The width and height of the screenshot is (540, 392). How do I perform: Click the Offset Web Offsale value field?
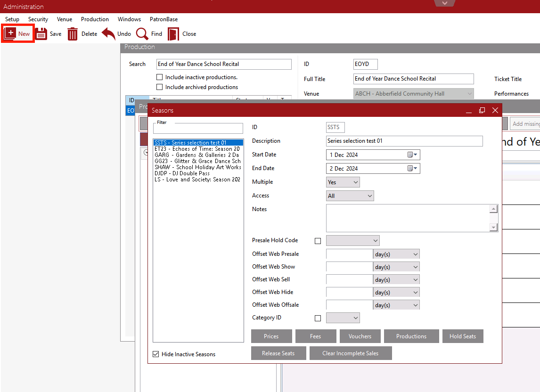tap(349, 305)
